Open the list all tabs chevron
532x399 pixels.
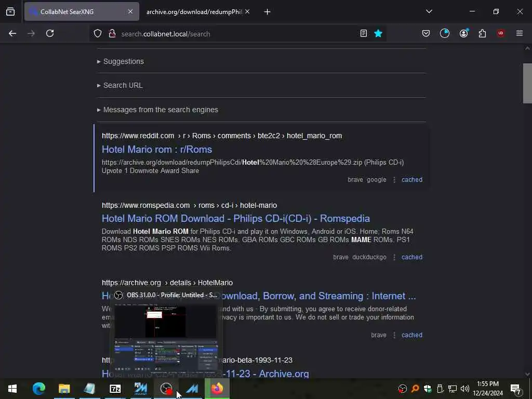pyautogui.click(x=429, y=11)
